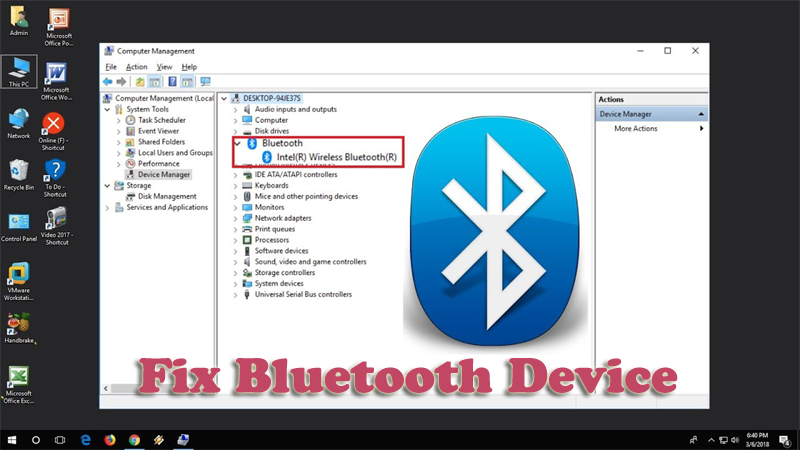Collapse Device Manager actions section arrow
Screen dimensions: 800x450
tap(701, 114)
